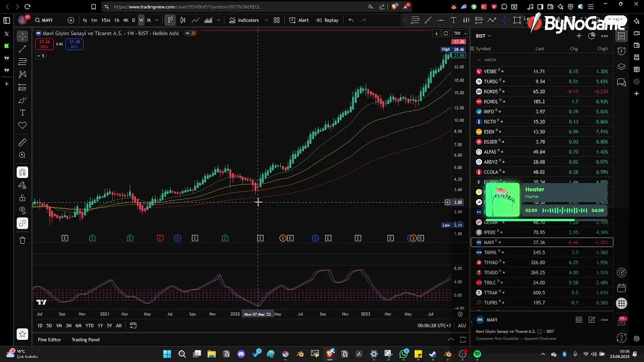Image resolution: width=644 pixels, height=362 pixels.
Task: Add symbol with compare plus button
Action: point(71,20)
